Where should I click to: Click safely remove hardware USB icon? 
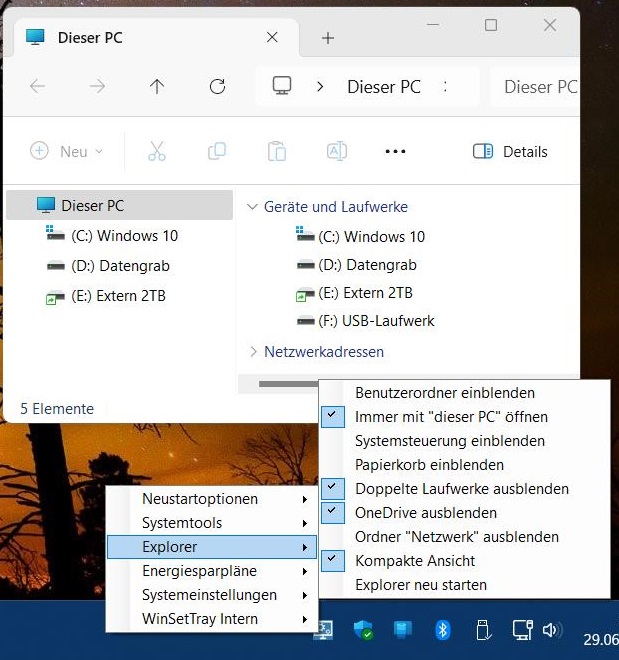click(483, 630)
